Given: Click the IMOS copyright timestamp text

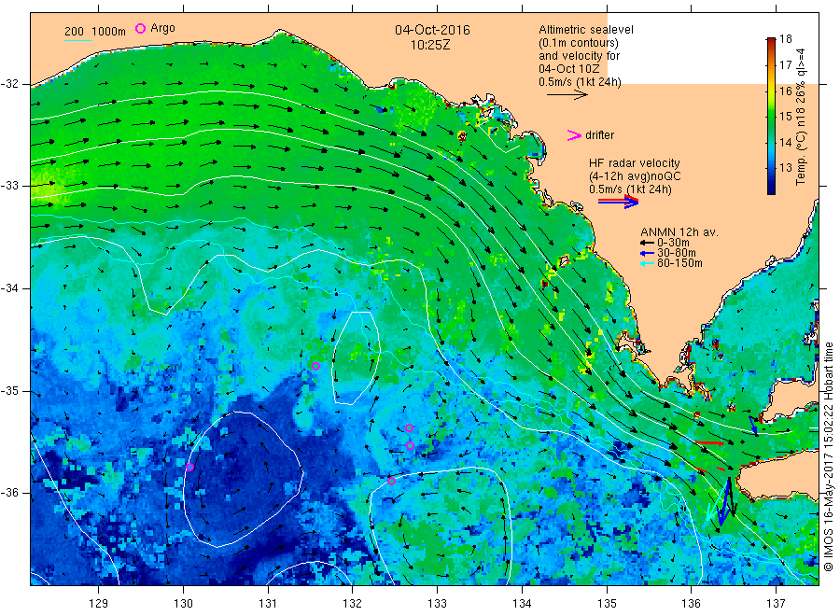Looking at the screenshot, I should (828, 456).
